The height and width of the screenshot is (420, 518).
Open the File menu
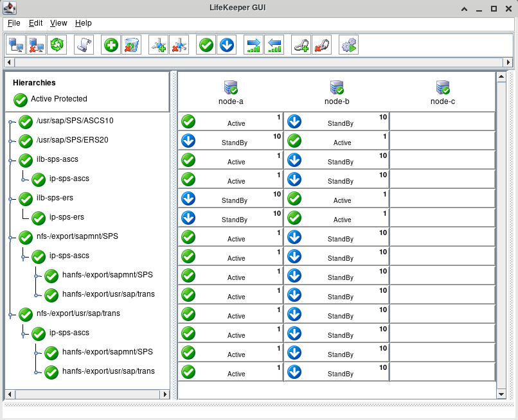coord(14,23)
